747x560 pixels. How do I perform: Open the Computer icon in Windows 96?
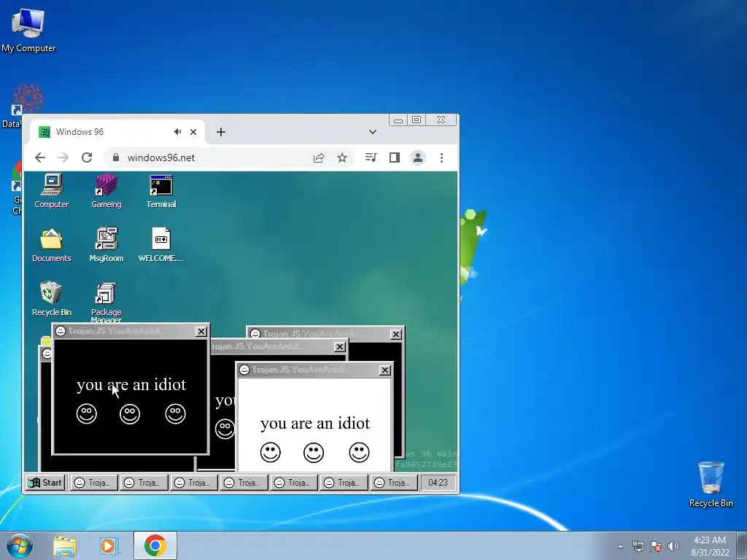coord(52,191)
